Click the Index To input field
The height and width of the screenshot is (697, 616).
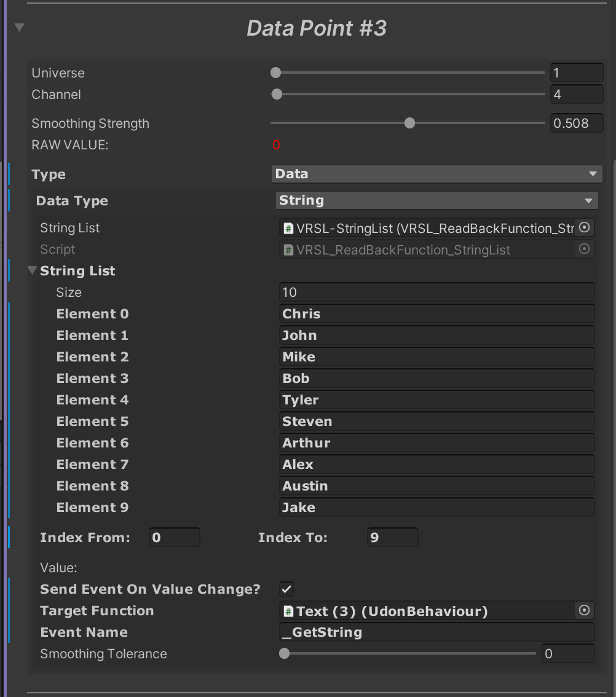click(x=392, y=538)
